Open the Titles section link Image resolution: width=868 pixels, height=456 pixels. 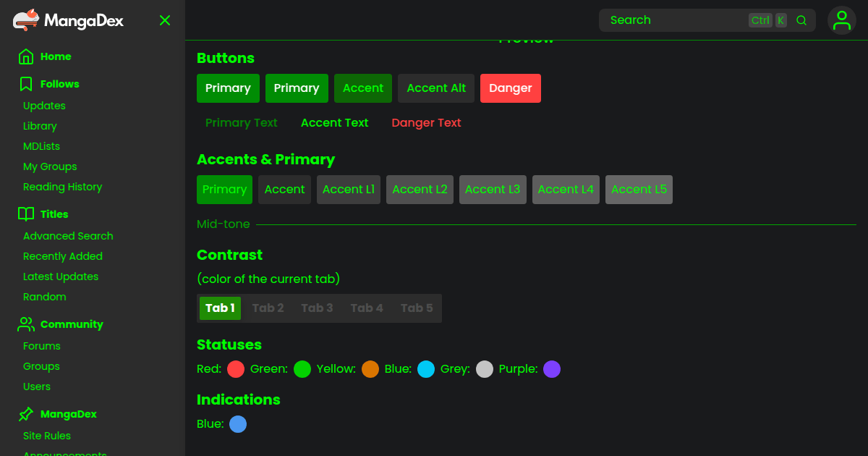coord(54,214)
